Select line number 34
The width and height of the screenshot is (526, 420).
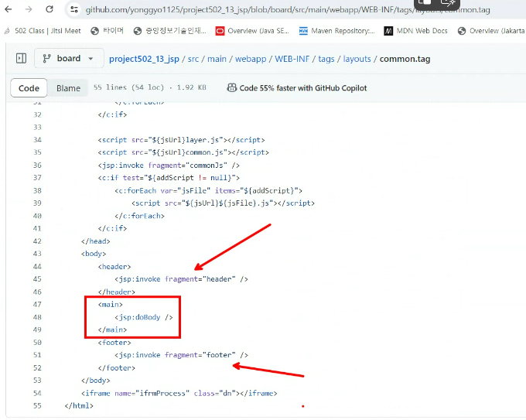pyautogui.click(x=37, y=140)
